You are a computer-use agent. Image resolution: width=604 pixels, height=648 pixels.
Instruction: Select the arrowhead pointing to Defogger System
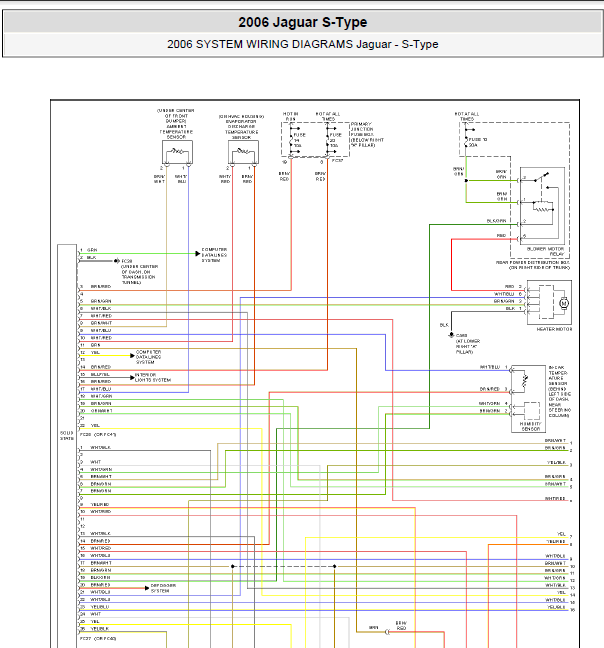click(147, 588)
